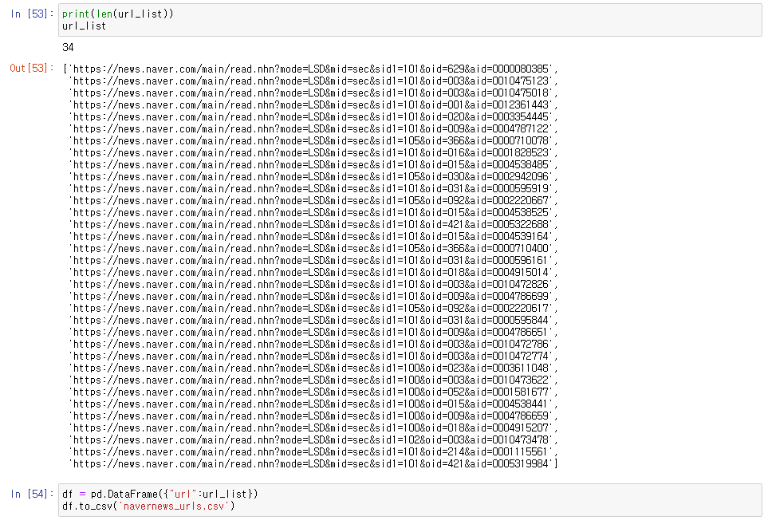Click URL ending aid=0004915207
Screen dimensions: 772x532
[311, 428]
